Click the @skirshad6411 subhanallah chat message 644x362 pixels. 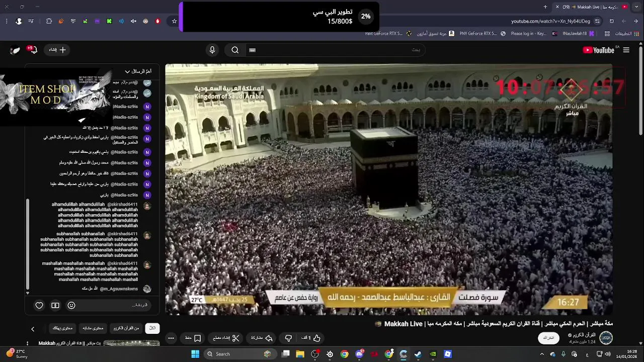(95, 245)
